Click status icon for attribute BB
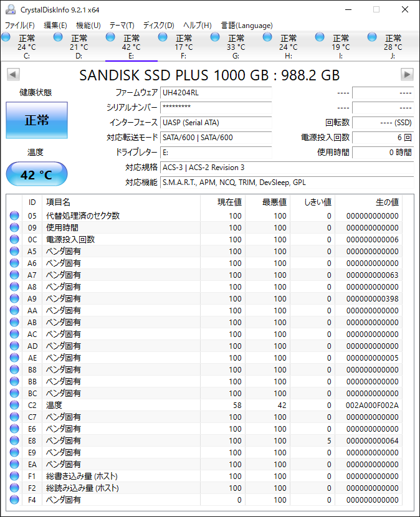 [x=14, y=381]
